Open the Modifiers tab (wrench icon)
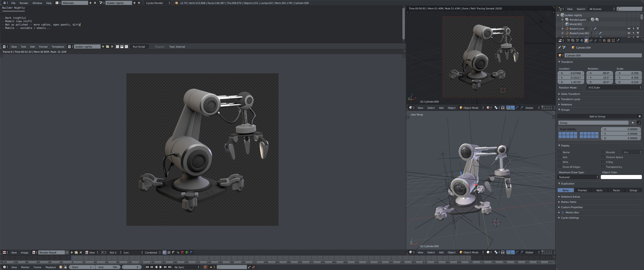Screen dimensions: 644x270 coord(596,40)
